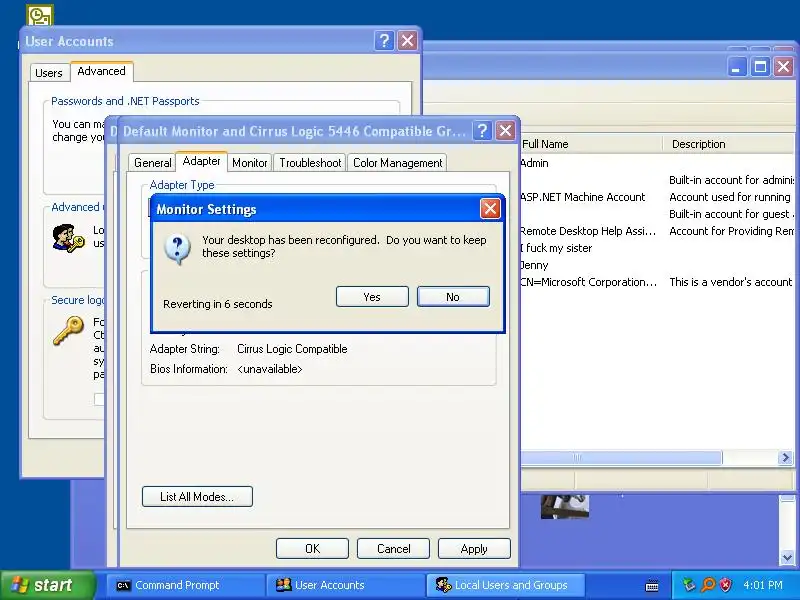Switch to the General tab

pyautogui.click(x=152, y=163)
